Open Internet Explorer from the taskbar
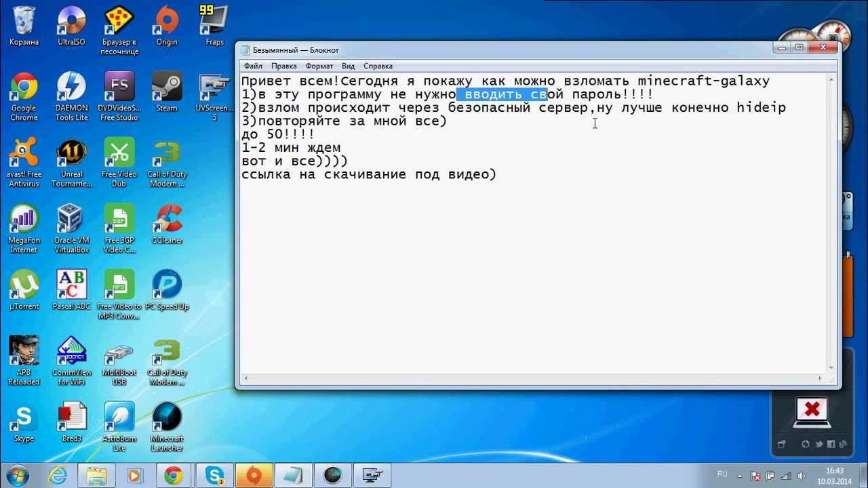The height and width of the screenshot is (488, 868). [x=58, y=476]
